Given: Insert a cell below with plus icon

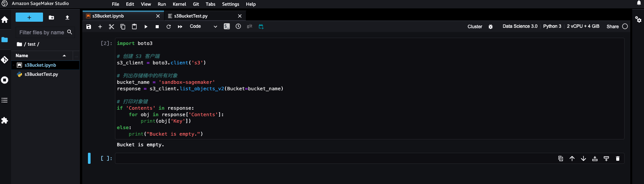Looking at the screenshot, I should click(x=100, y=27).
